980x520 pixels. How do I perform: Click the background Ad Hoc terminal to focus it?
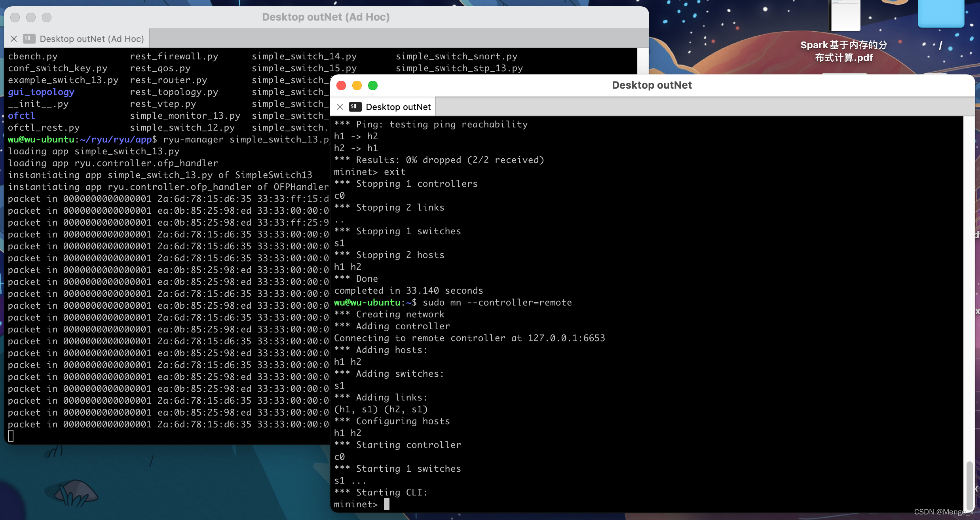(x=158, y=277)
